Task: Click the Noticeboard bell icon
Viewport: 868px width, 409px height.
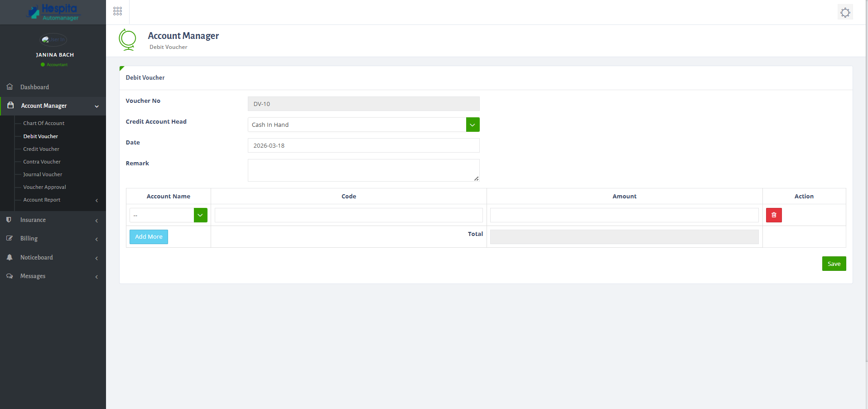Action: 10,257
